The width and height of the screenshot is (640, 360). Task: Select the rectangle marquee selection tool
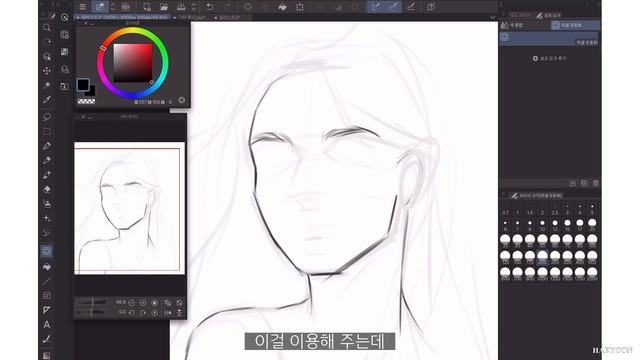[47, 131]
